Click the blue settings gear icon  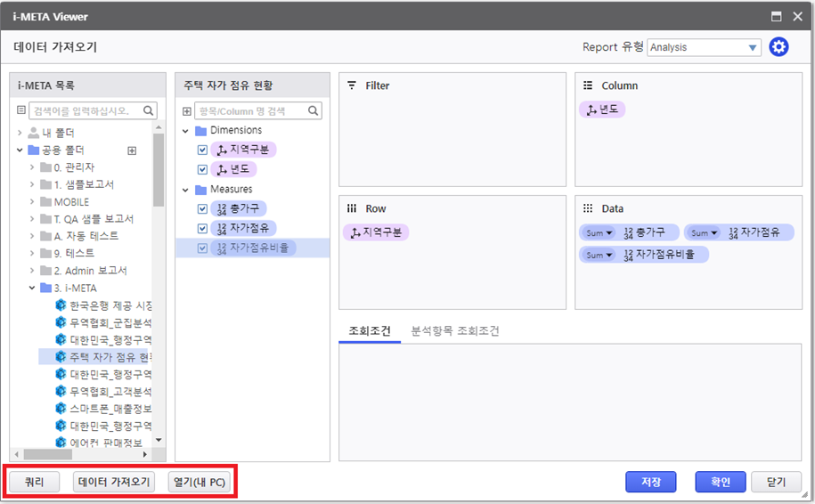click(x=778, y=47)
